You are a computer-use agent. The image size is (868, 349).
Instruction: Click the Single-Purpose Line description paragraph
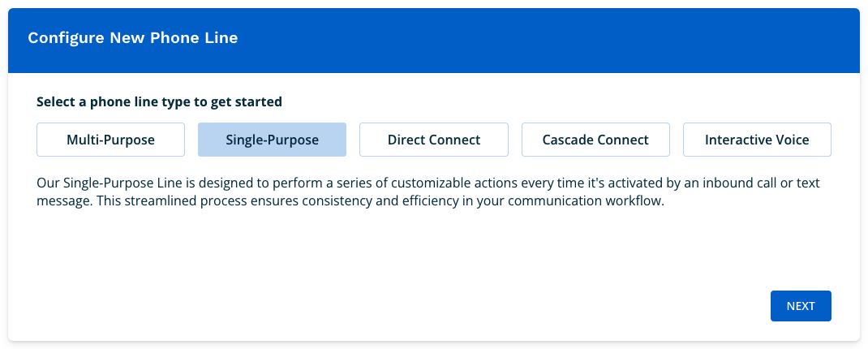point(406,192)
